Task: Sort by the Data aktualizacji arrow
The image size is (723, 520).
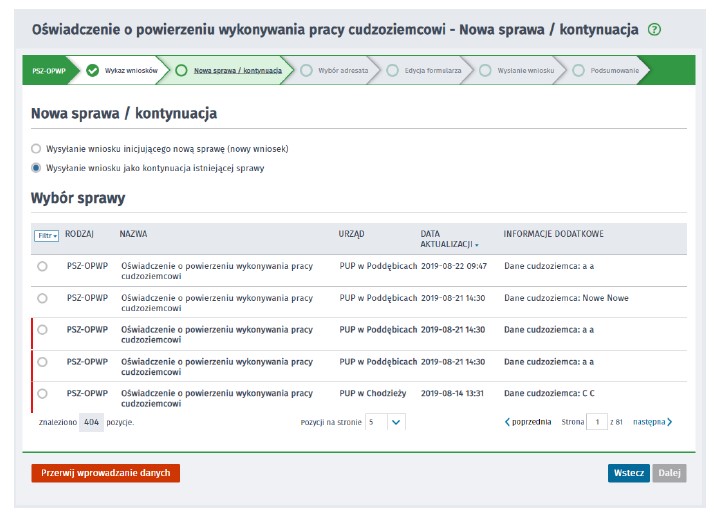Action: (x=476, y=245)
